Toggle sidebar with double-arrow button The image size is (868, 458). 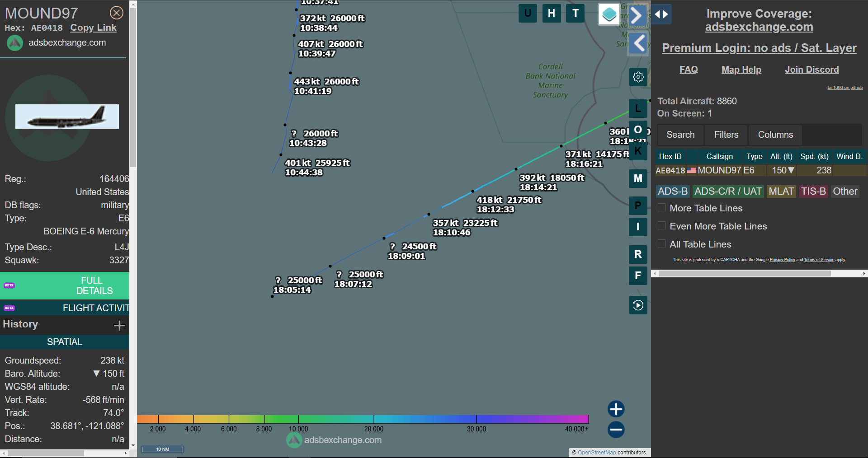coord(661,14)
